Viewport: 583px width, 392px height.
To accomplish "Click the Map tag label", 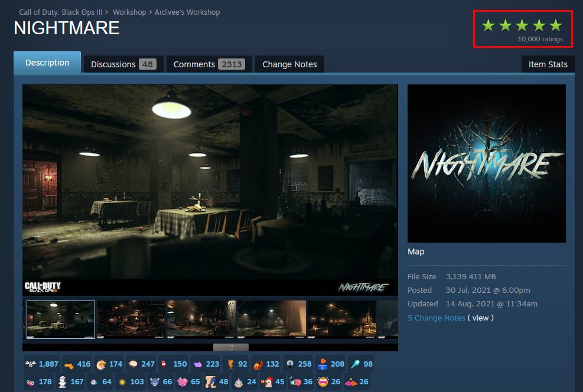I will click(416, 251).
